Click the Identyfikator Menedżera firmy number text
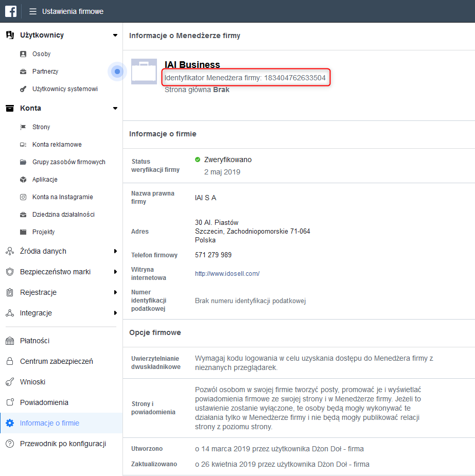Image resolution: width=475 pixels, height=476 pixels. tap(245, 78)
